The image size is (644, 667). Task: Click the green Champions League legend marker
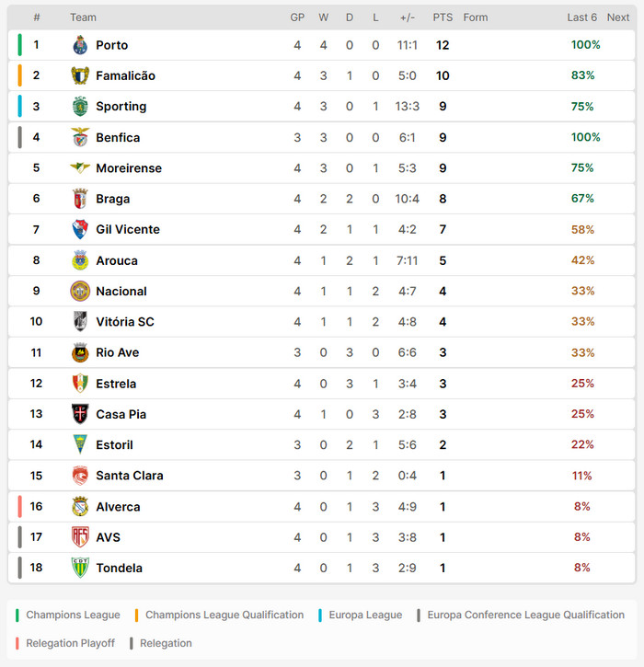[17, 615]
